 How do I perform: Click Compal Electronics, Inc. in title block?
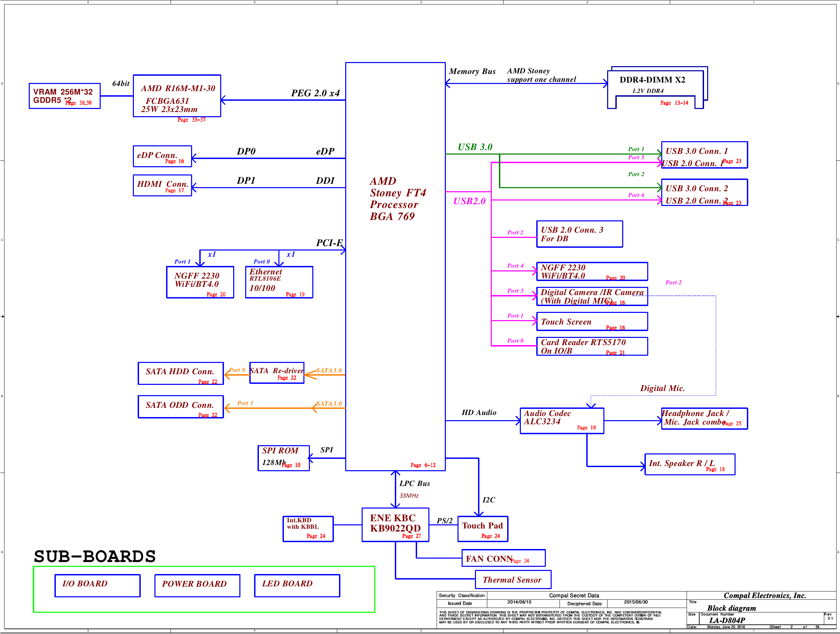tap(765, 596)
